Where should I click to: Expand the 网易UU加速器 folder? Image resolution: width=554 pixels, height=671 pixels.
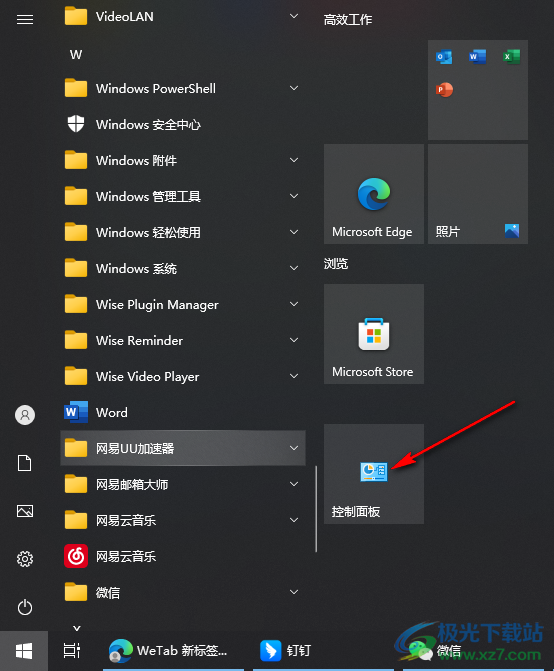183,448
